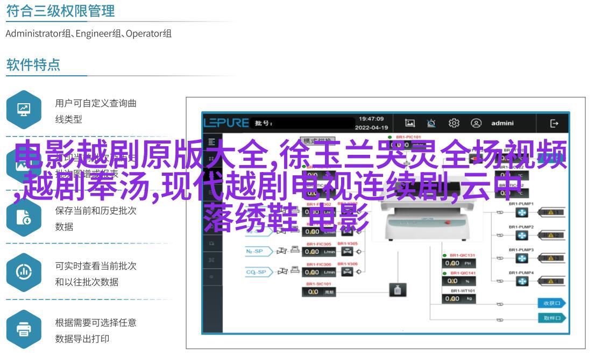Image resolution: width=595 pixels, height=364 pixels.
Task: Open the image gallery icon in header
Action: tap(410, 123)
